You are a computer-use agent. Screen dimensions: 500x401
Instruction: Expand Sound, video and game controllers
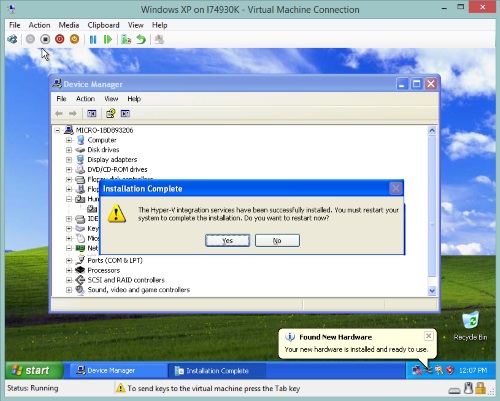69,290
